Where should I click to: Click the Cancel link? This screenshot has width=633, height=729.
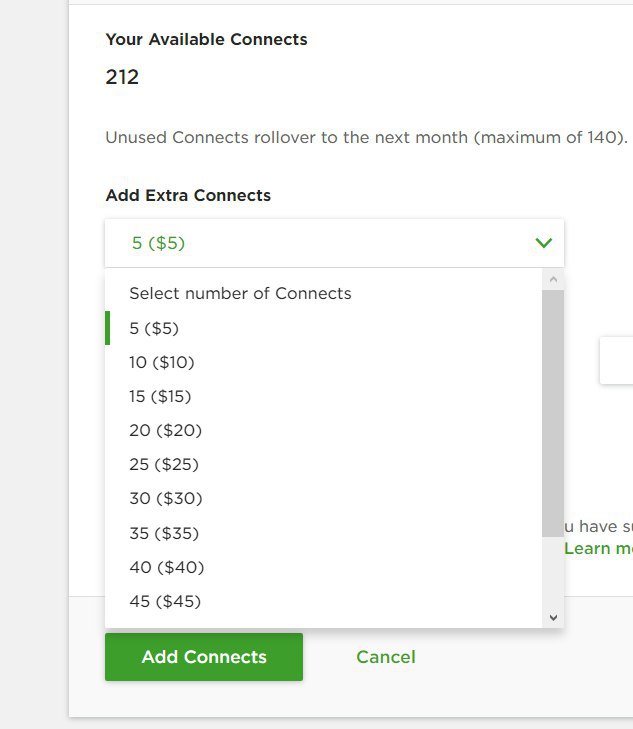click(386, 657)
